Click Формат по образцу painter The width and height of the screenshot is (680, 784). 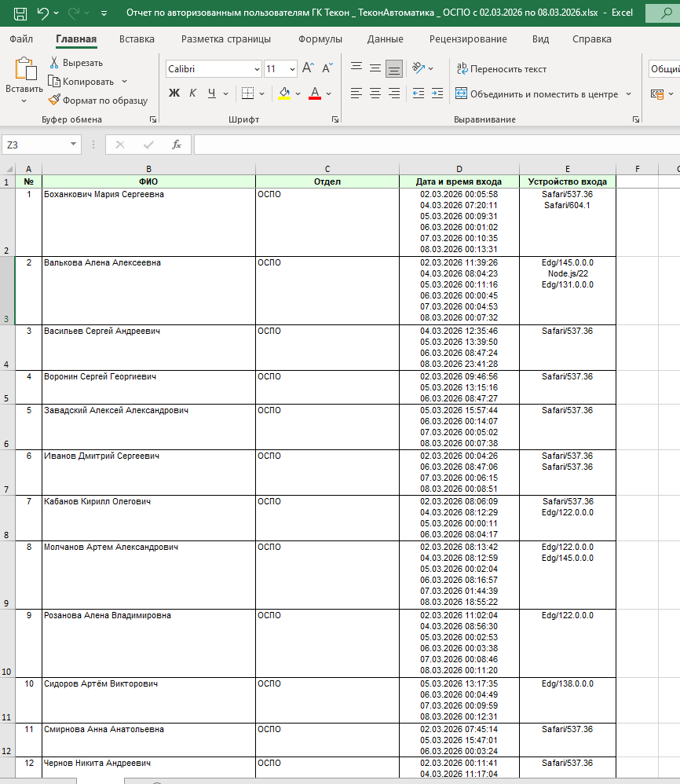coord(98,101)
